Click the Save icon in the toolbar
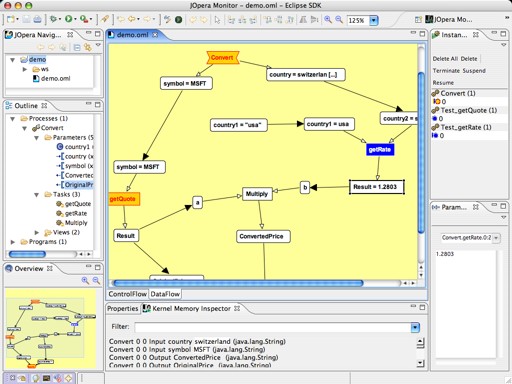 pos(26,19)
